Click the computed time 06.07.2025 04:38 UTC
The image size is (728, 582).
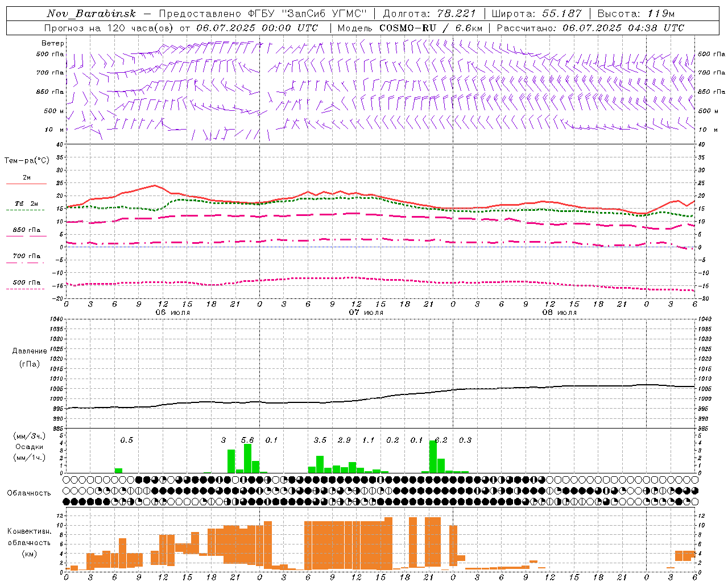pyautogui.click(x=623, y=28)
